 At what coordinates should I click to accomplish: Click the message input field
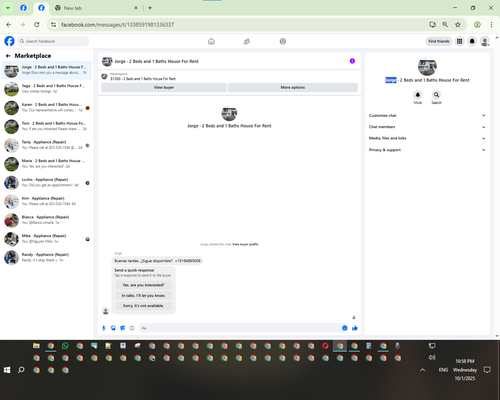pyautogui.click(x=240, y=328)
